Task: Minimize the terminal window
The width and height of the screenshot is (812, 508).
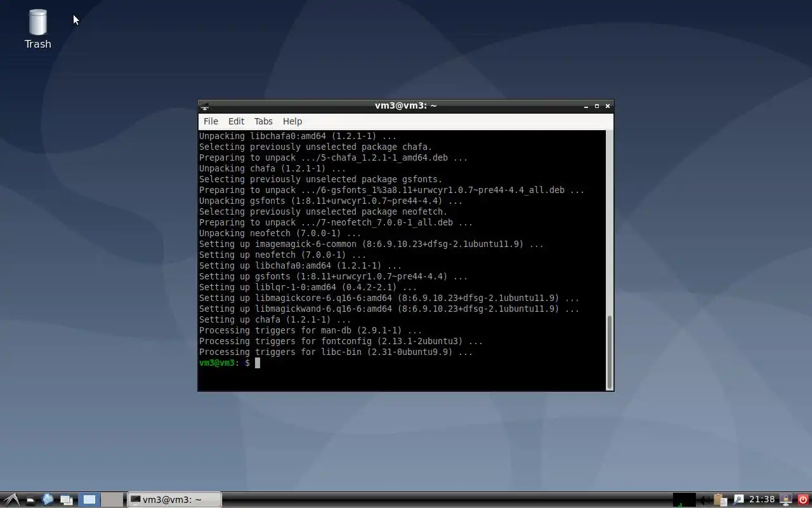Action: pyautogui.click(x=586, y=106)
